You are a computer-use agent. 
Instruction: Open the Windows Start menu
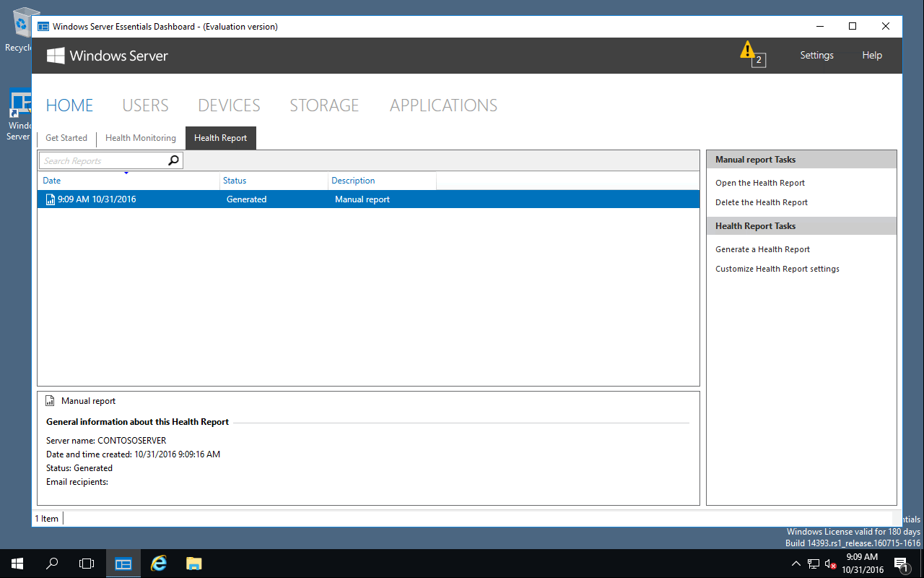[17, 564]
